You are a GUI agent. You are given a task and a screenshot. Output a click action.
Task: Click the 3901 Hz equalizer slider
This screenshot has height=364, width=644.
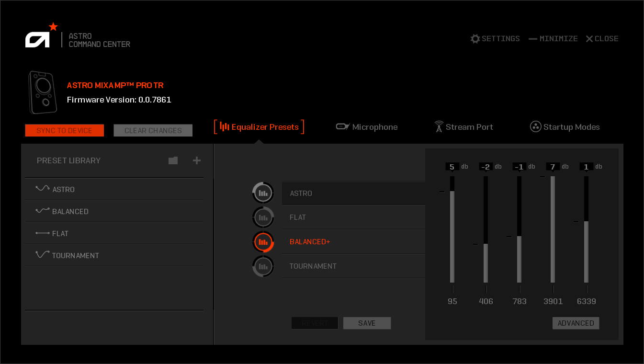(553, 229)
